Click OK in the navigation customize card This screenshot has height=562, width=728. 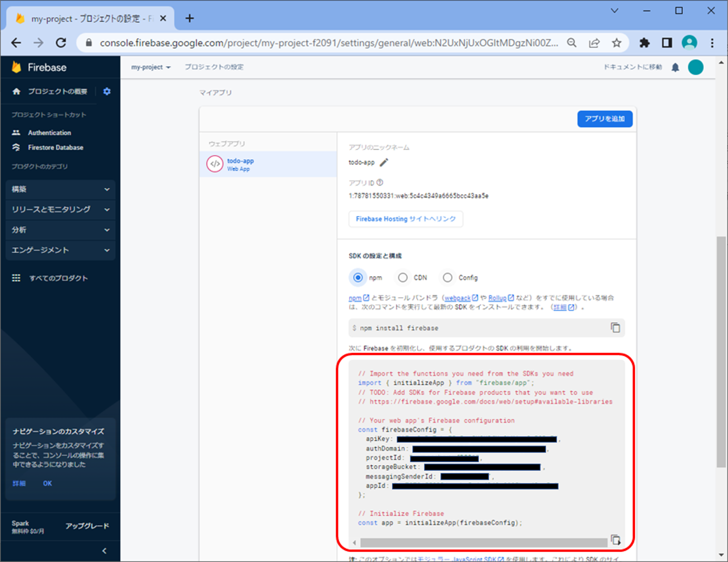coord(47,483)
